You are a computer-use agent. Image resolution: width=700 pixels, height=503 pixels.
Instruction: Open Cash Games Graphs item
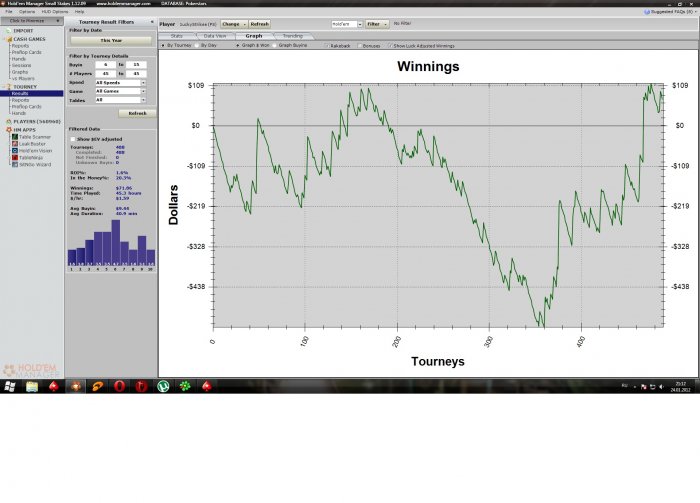[20, 72]
